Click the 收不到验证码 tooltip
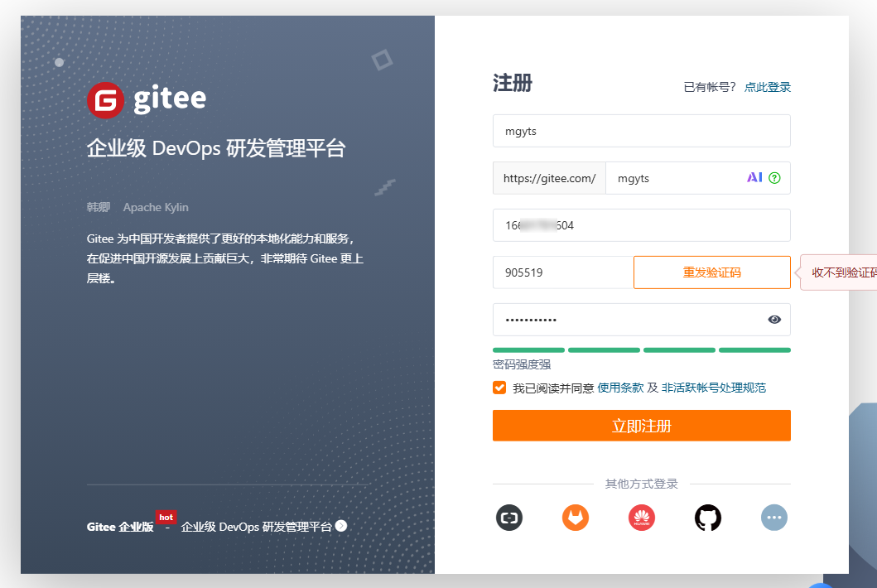Image resolution: width=877 pixels, height=588 pixels. 838,272
